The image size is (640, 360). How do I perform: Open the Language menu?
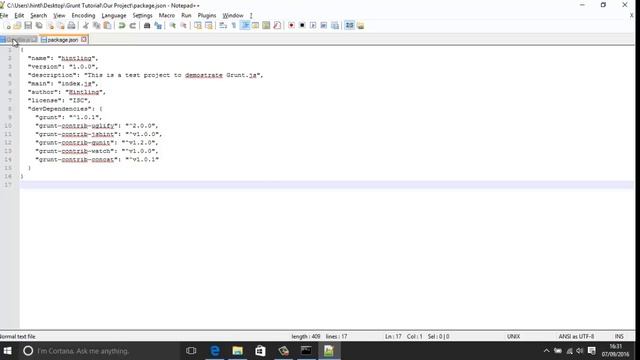tap(114, 16)
